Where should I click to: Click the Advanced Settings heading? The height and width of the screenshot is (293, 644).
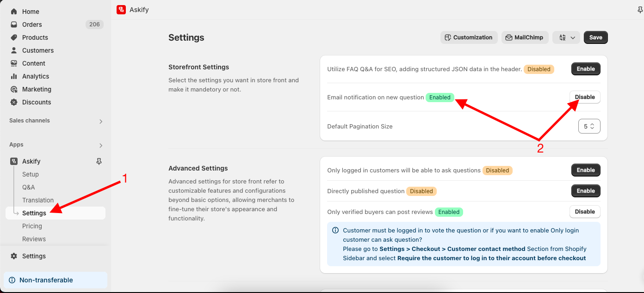coord(198,168)
